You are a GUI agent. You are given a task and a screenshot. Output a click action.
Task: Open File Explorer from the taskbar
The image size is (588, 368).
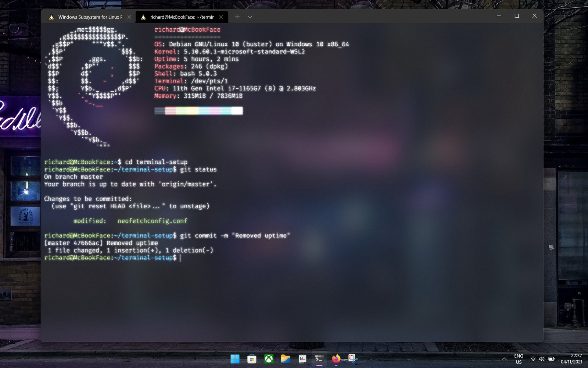click(x=286, y=358)
